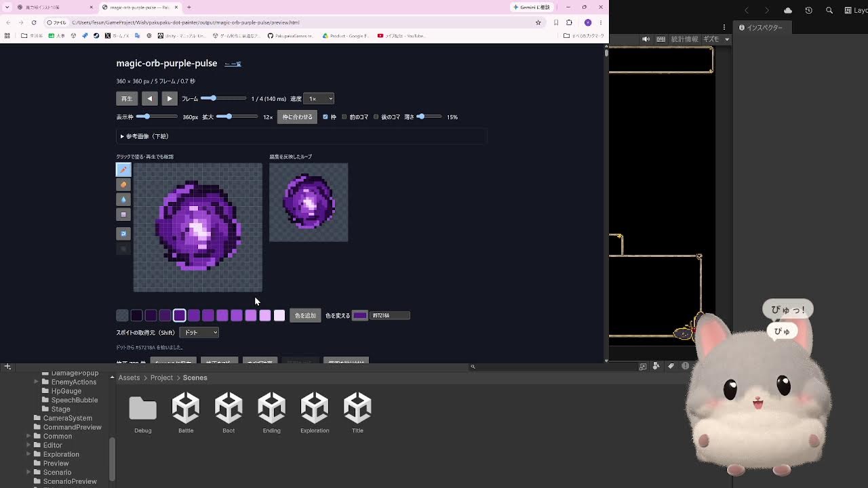This screenshot has height=488, width=868.
Task: Click the フレーム frame slider
Action: click(223, 98)
